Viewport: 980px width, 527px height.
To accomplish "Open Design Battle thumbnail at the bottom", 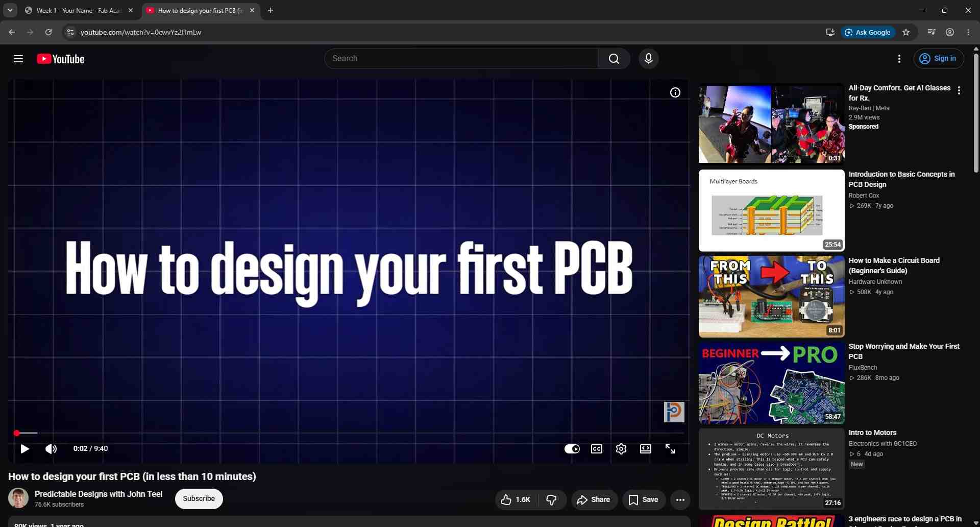I will click(772, 521).
